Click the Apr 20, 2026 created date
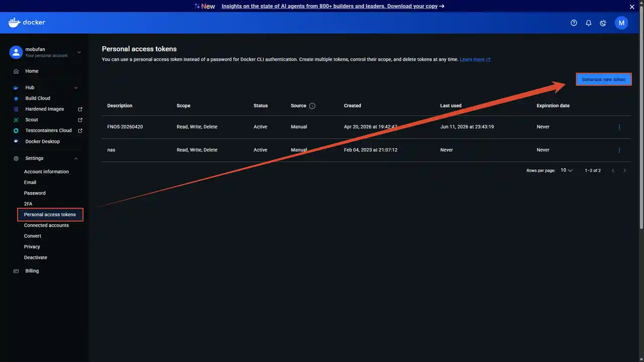 click(371, 127)
